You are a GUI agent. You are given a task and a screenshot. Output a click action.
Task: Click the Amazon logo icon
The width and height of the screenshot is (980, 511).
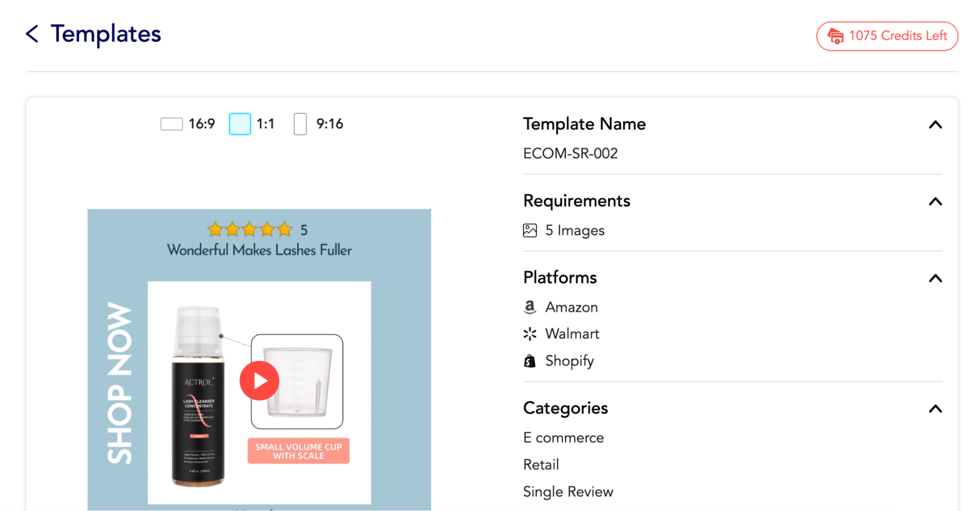coord(529,307)
